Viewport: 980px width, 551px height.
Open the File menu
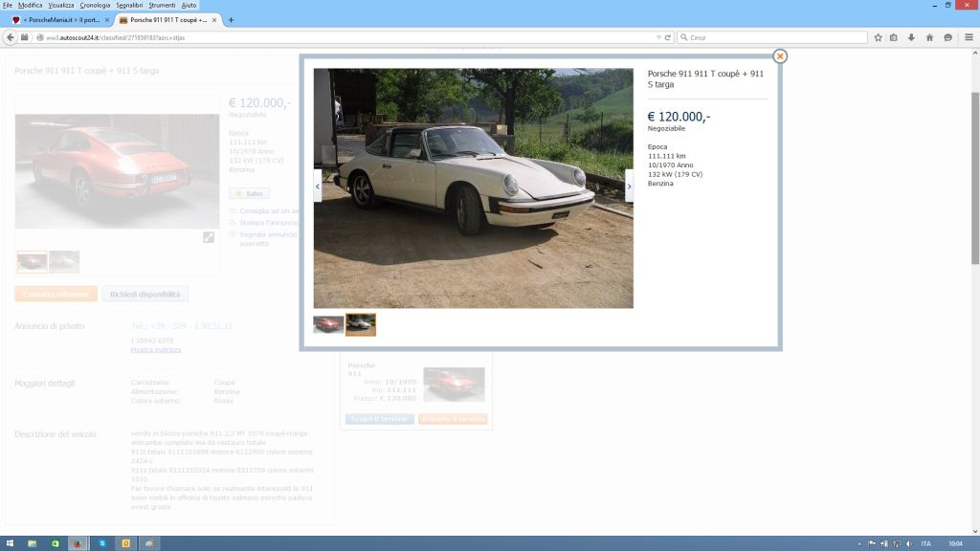tap(7, 5)
